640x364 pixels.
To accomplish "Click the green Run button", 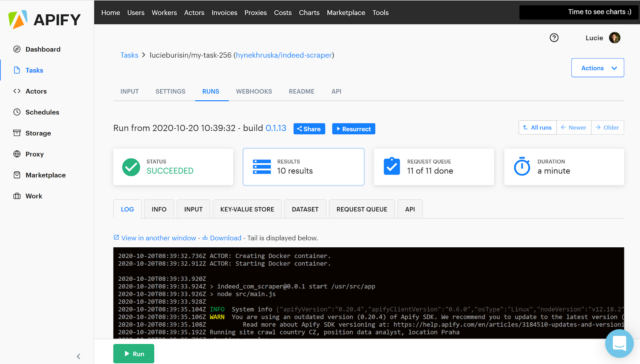I will (x=134, y=354).
